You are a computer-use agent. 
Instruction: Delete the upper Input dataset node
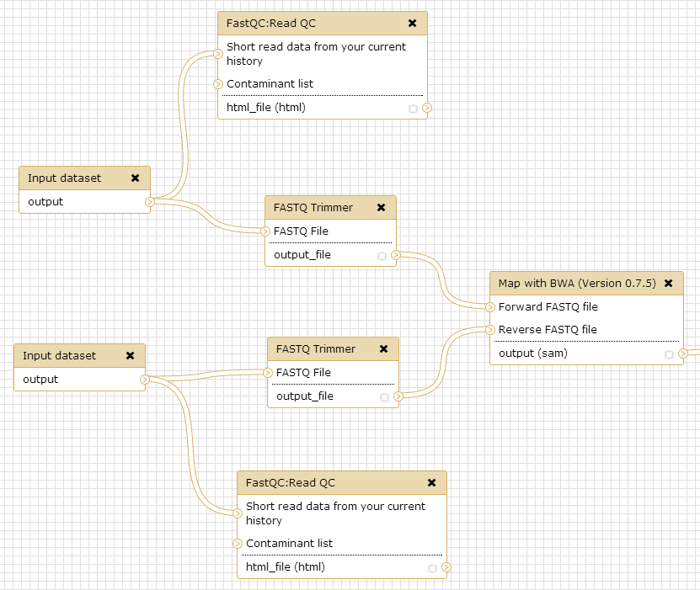(x=136, y=178)
